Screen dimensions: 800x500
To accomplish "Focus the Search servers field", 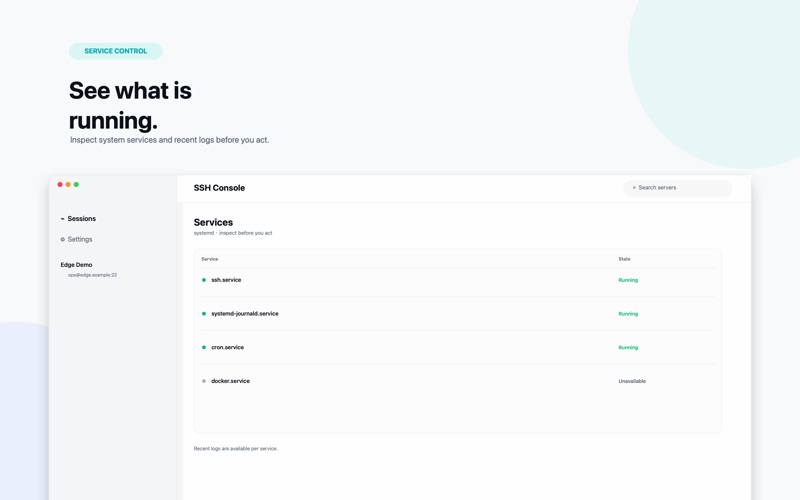I will coord(678,188).
